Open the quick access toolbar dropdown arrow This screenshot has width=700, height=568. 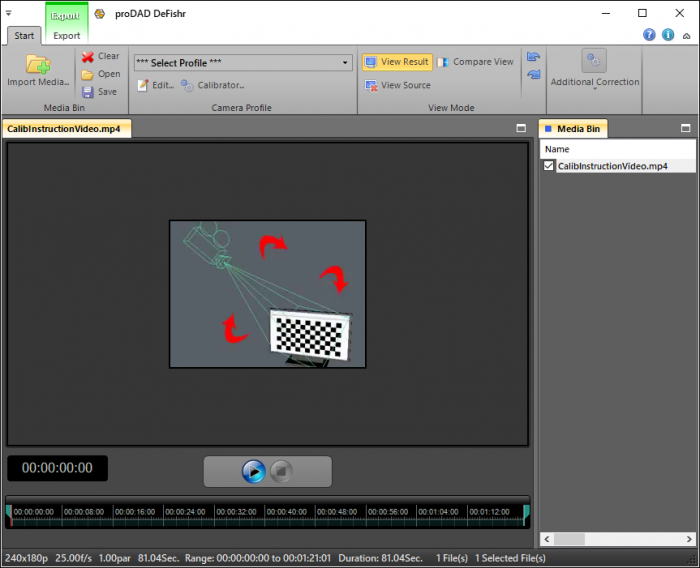point(9,13)
